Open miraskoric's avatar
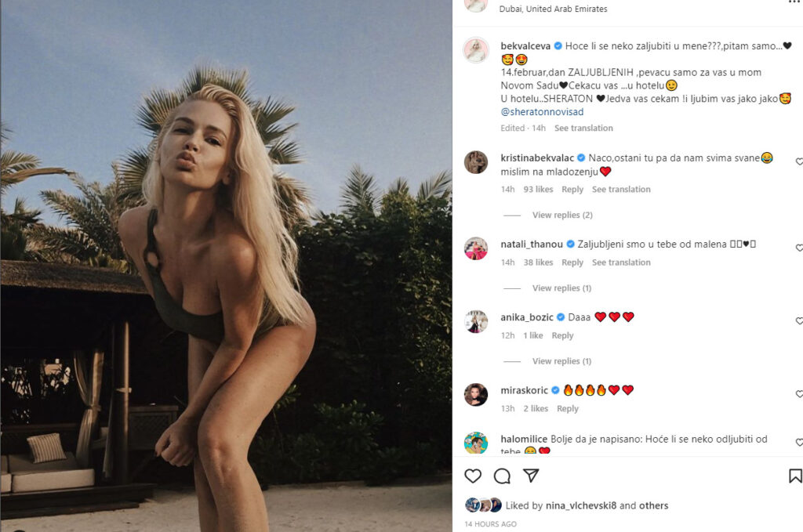 pos(476,394)
